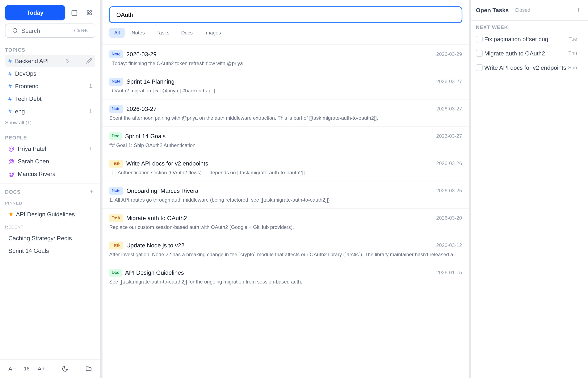Toggle dark mode with the moon icon

click(x=65, y=369)
